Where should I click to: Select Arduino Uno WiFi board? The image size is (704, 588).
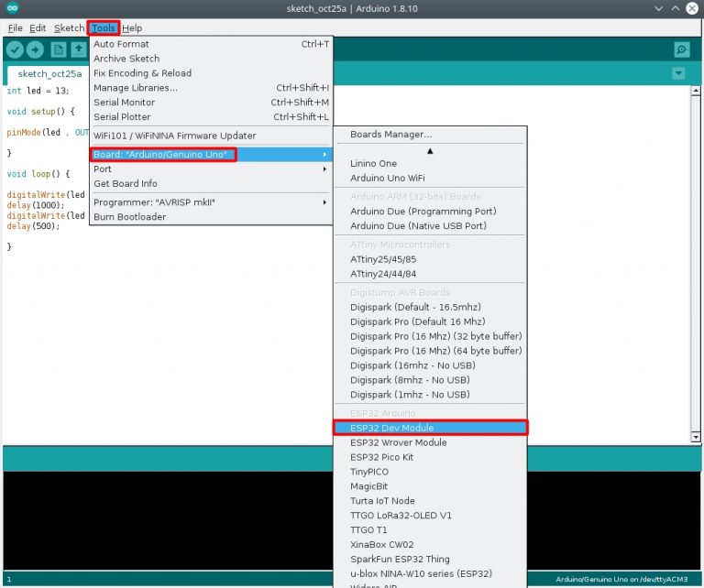tap(430, 178)
